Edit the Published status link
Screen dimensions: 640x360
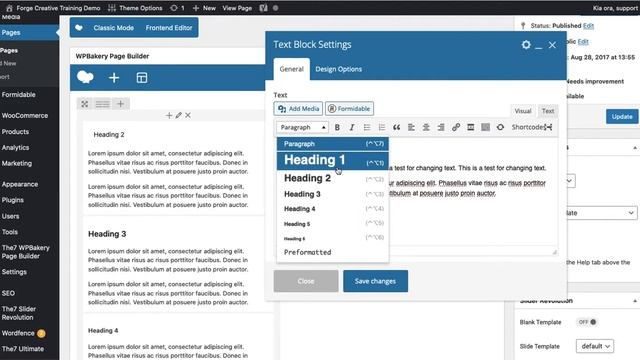tap(588, 26)
